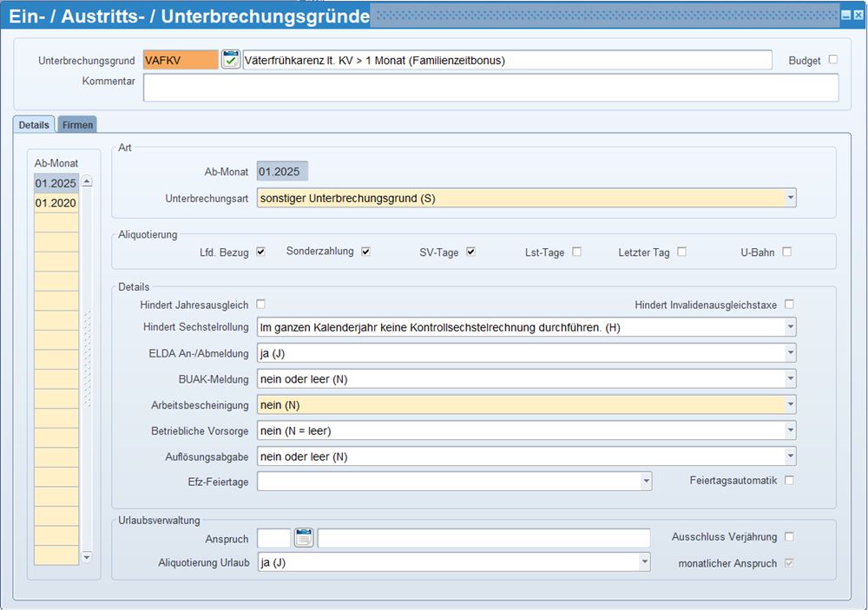
Task: Open the Unterbrechungsart dropdown
Action: coord(790,198)
